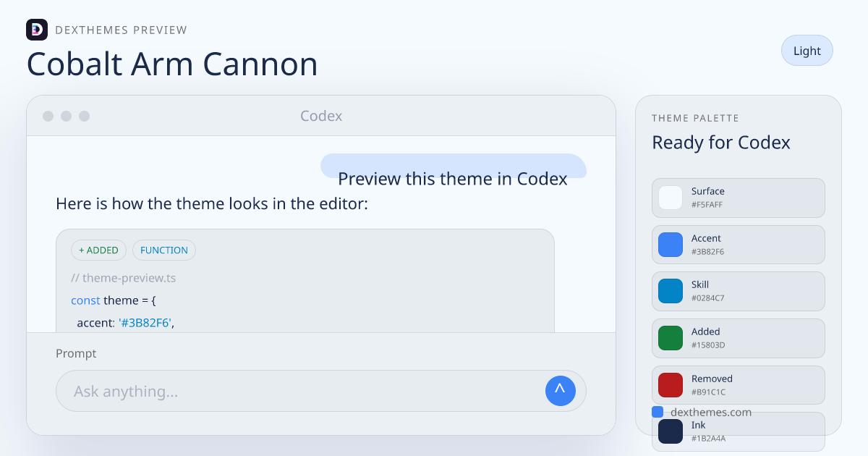Click the send arrow button in prompt
The image size is (868, 456).
[x=560, y=391]
